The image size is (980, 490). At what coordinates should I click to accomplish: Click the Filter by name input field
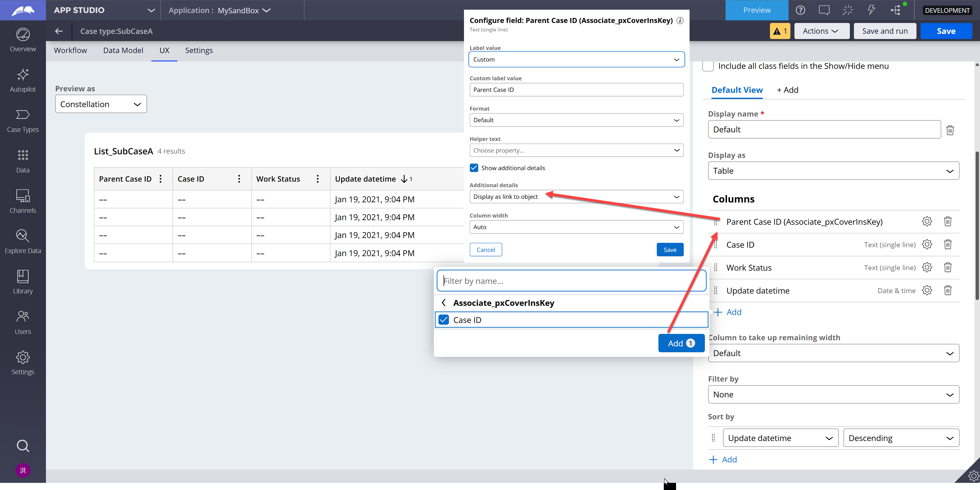point(571,281)
